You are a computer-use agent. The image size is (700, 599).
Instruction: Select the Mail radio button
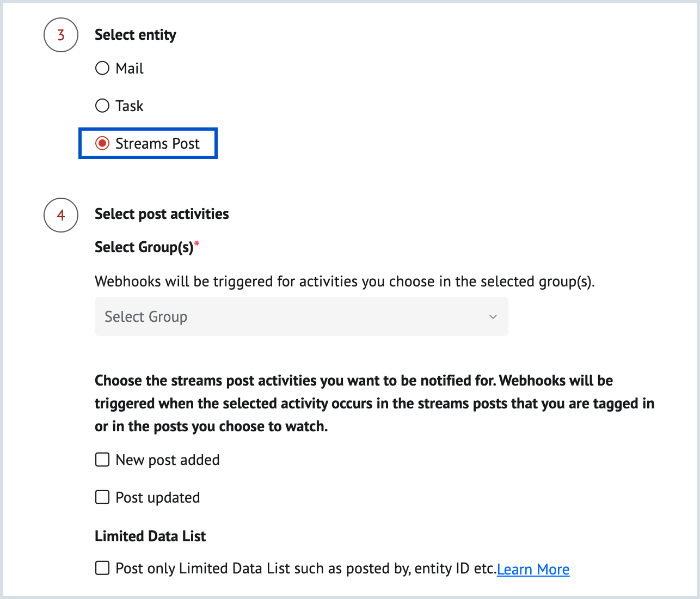point(102,68)
